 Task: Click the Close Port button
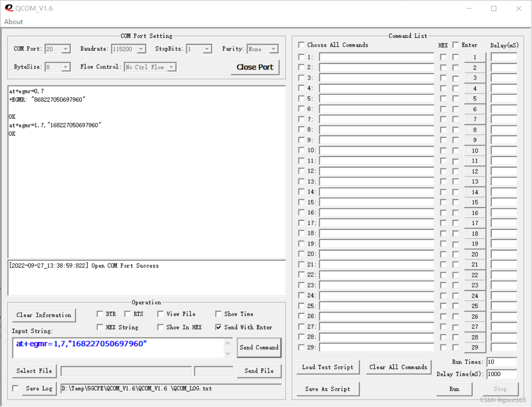coord(255,67)
